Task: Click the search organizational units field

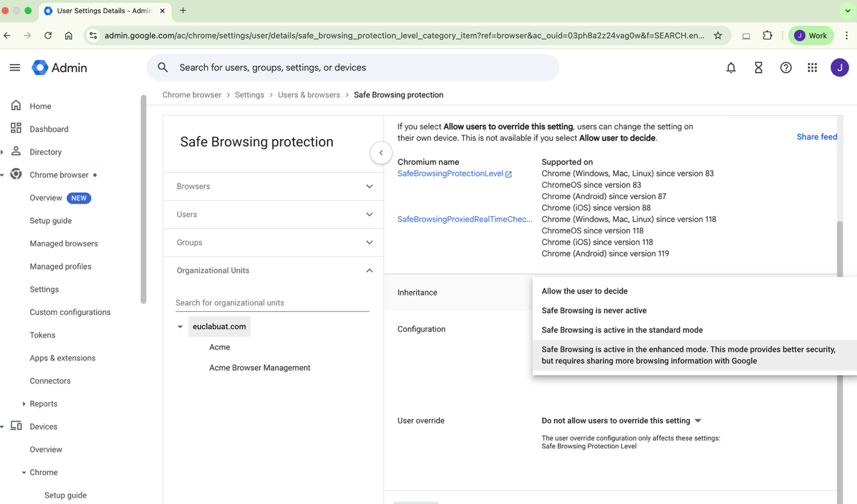Action: pyautogui.click(x=272, y=303)
